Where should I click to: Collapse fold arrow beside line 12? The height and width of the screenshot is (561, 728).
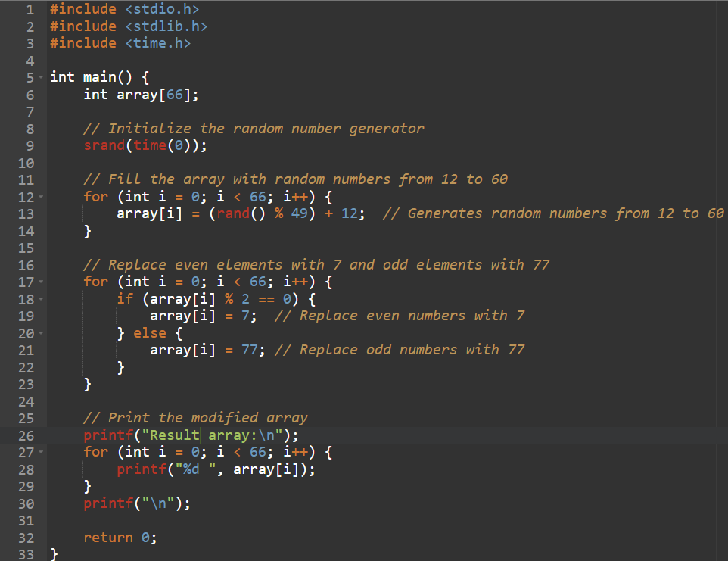[x=41, y=197]
